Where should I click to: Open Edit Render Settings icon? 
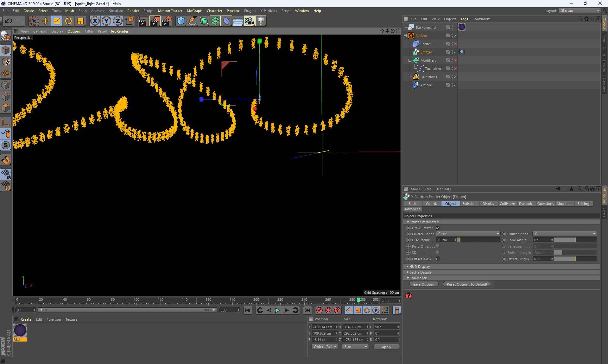click(x=167, y=21)
